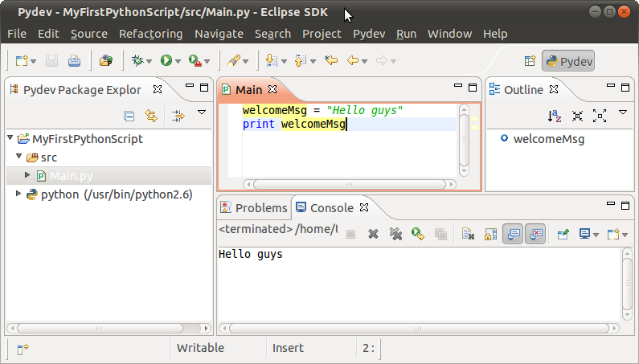Click the Last Edit Location icon

(x=331, y=61)
